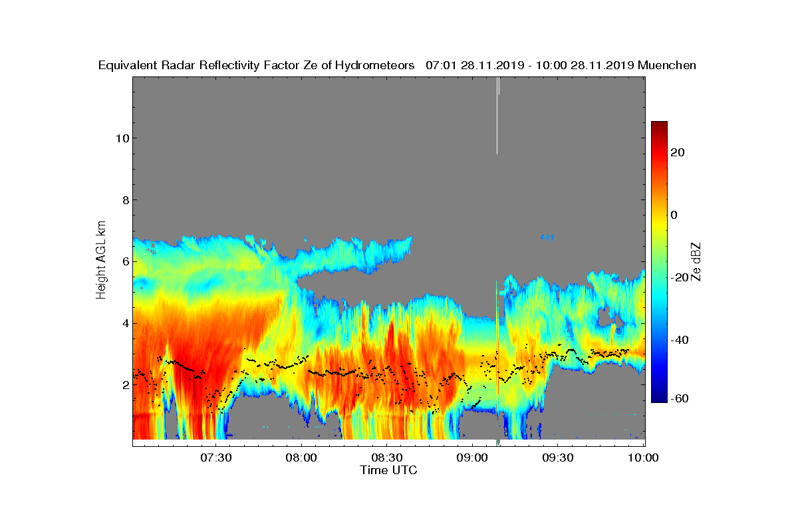Click the 08:00 time tick label
The height and width of the screenshot is (532, 798).
[301, 458]
